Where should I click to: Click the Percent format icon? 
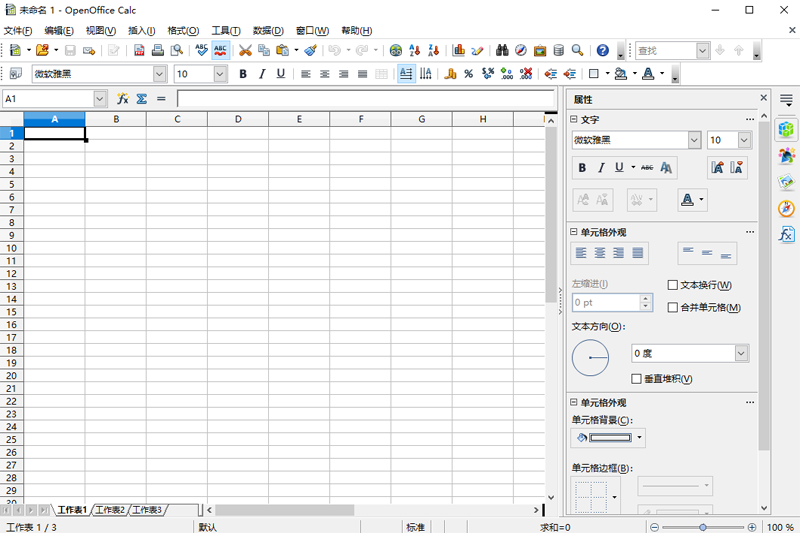pos(468,74)
